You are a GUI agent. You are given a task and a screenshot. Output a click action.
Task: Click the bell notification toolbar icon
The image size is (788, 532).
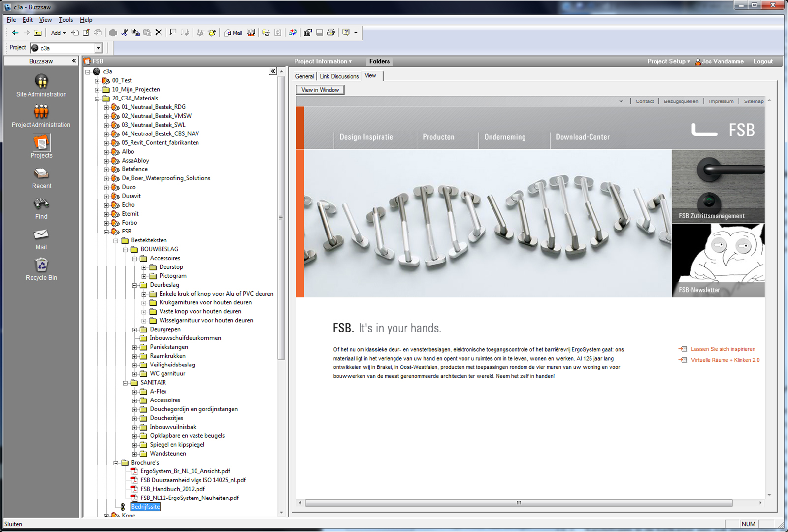click(212, 33)
